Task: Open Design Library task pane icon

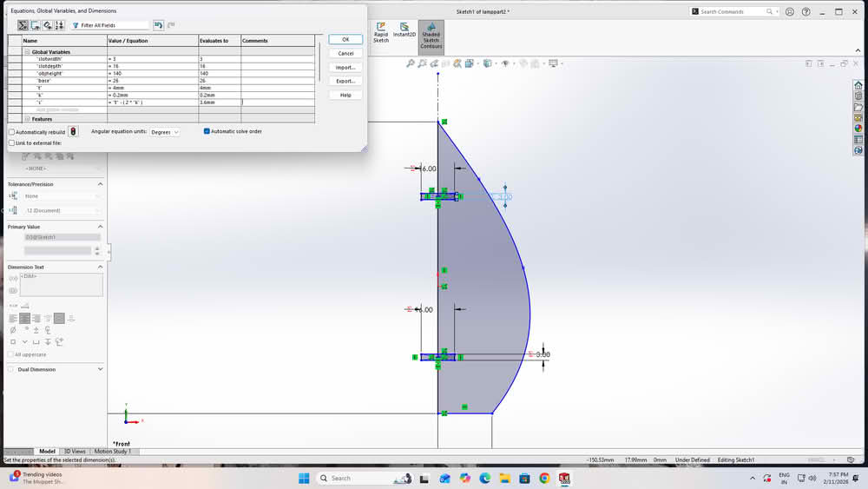Action: (x=858, y=96)
